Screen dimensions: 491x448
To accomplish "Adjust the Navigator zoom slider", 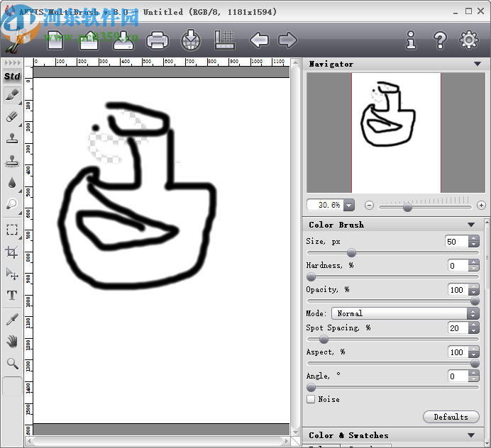I will pyautogui.click(x=407, y=207).
